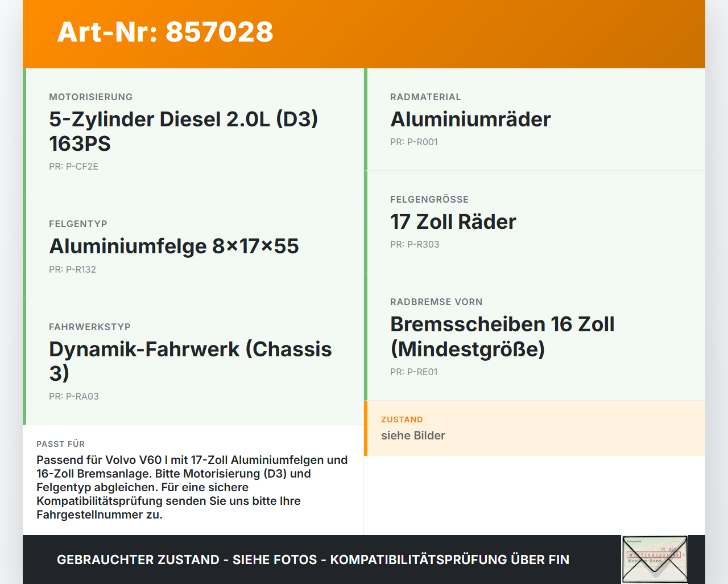Click the siehe Bilder condition text
Viewport: 728px width, 584px height.
[413, 435]
